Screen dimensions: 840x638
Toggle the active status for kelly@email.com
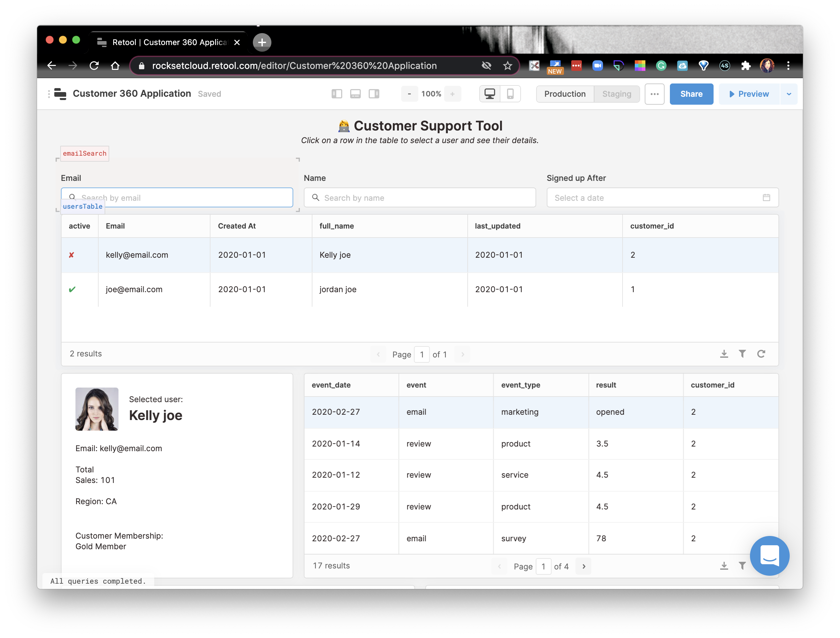[x=71, y=255]
